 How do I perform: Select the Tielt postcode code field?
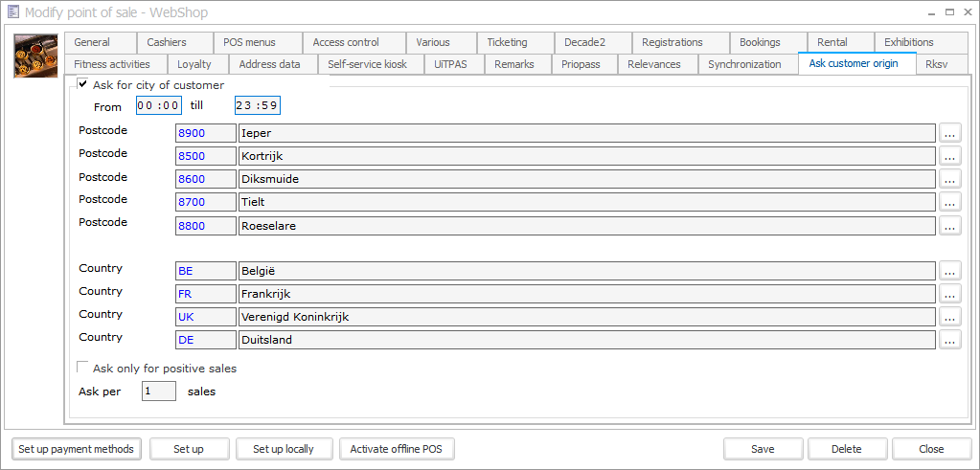[x=205, y=202]
